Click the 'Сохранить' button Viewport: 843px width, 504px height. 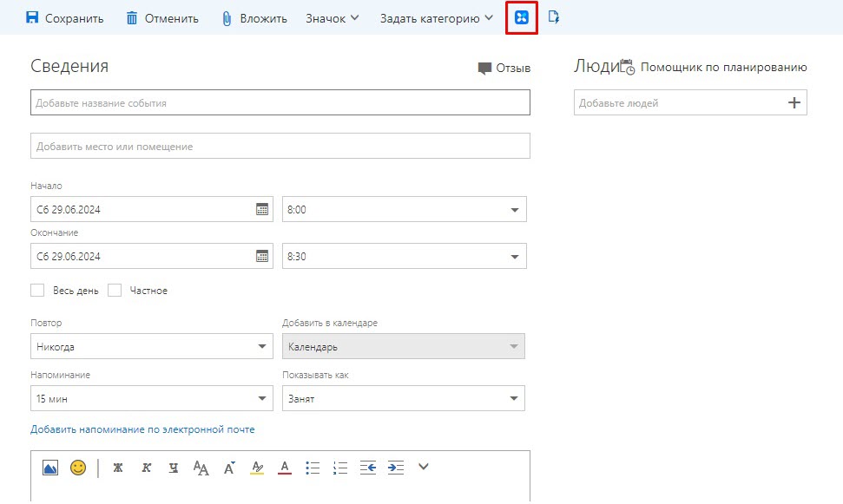click(x=64, y=18)
